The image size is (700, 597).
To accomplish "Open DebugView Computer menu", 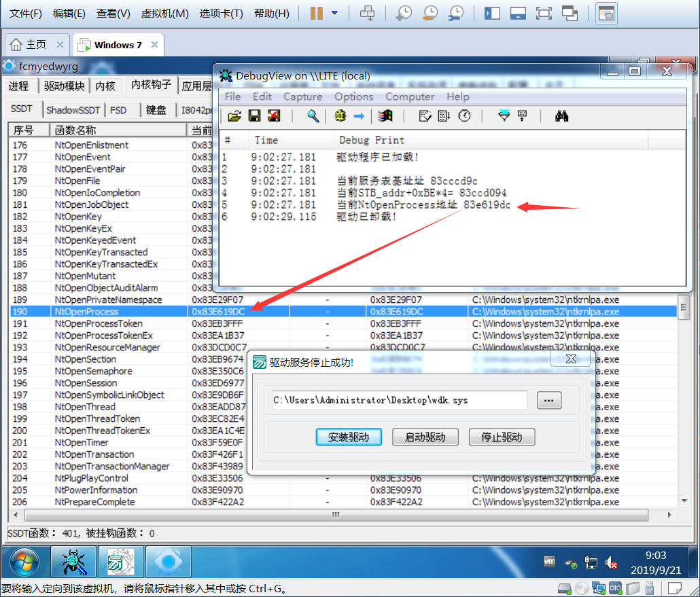I will [x=410, y=96].
